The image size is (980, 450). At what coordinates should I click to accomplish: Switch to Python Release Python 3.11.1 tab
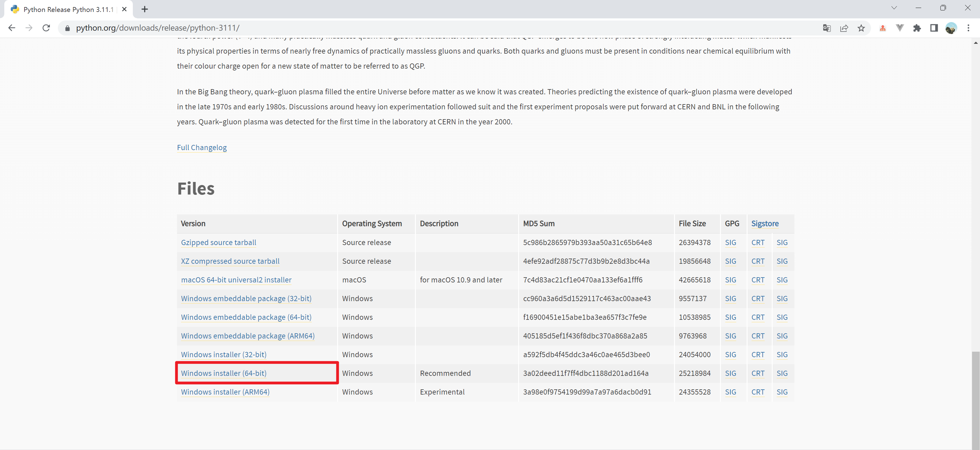pos(69,9)
